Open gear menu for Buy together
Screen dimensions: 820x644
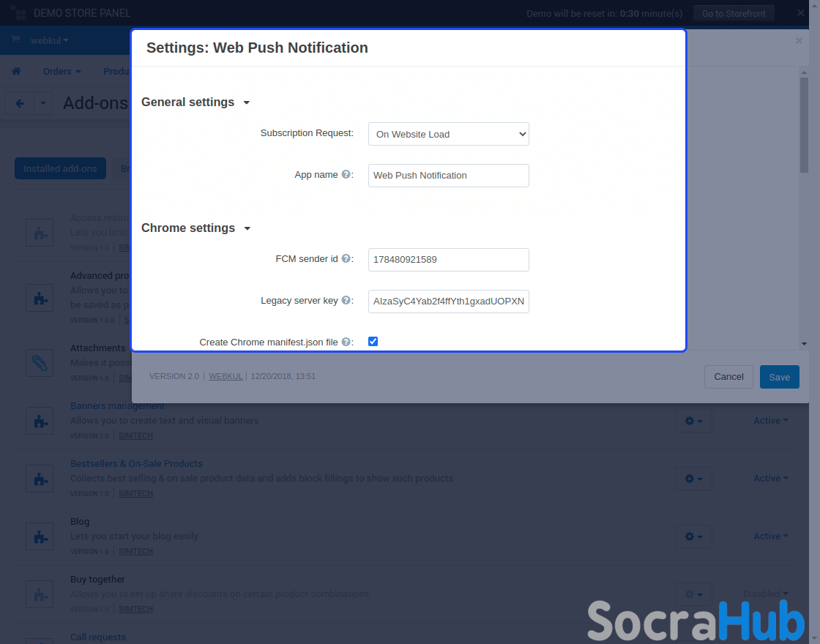pyautogui.click(x=693, y=594)
